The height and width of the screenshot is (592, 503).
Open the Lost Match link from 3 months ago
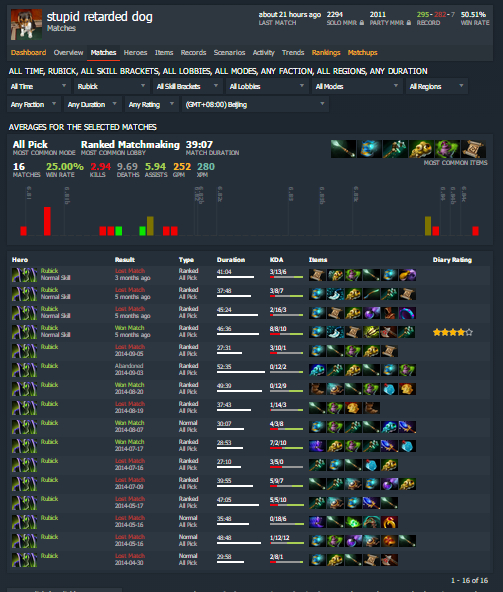130,271
